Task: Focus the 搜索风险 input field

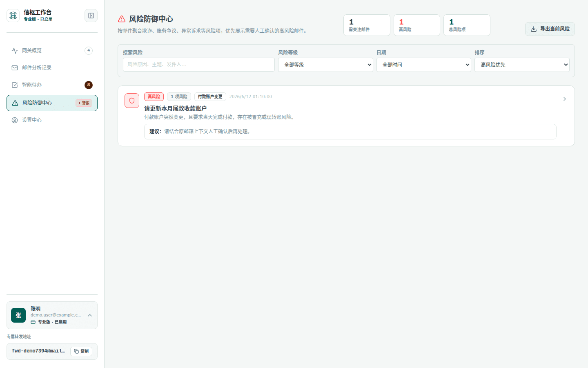Action: coord(199,65)
